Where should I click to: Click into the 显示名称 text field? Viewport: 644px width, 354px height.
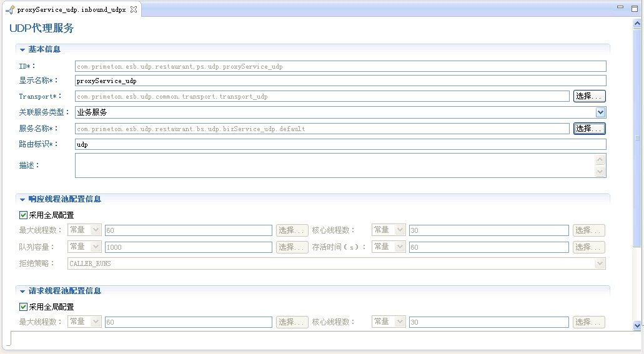(x=340, y=81)
